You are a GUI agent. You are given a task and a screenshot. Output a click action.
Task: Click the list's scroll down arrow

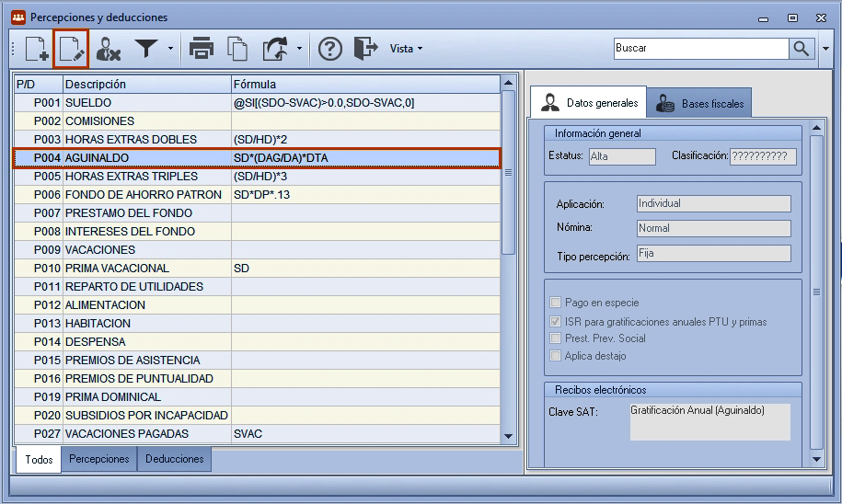509,436
